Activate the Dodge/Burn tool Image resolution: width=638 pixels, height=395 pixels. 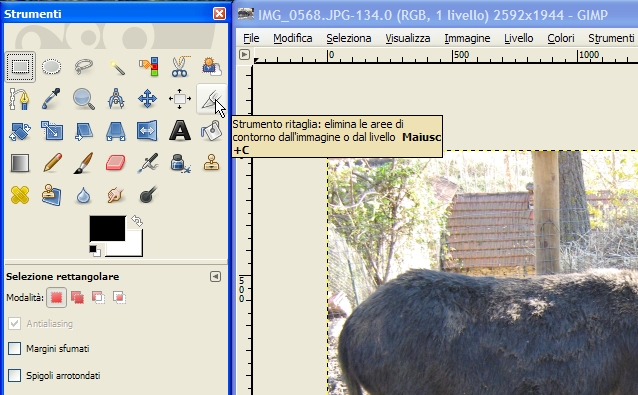148,195
